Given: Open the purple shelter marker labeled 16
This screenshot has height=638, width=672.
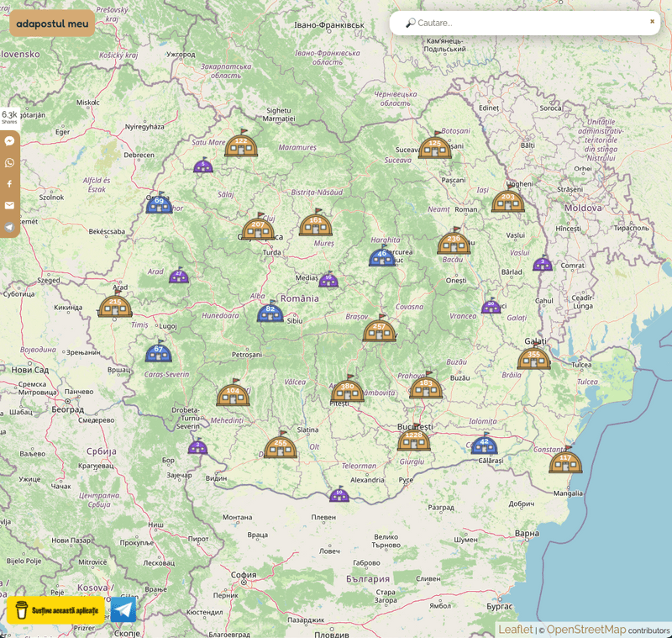Looking at the screenshot, I should (328, 280).
